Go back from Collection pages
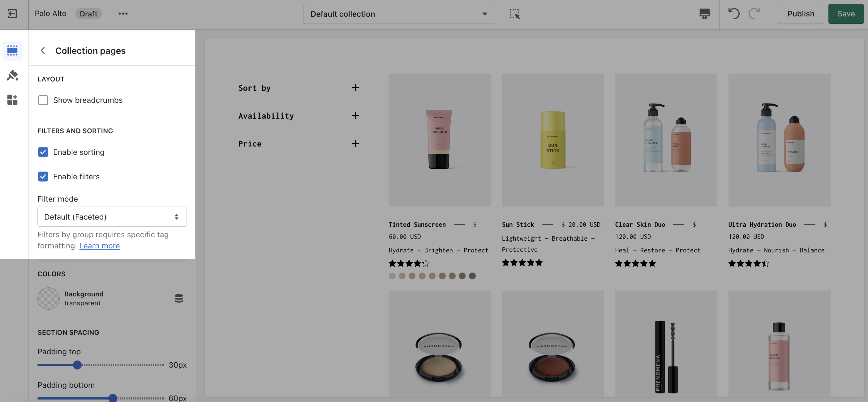 click(43, 50)
